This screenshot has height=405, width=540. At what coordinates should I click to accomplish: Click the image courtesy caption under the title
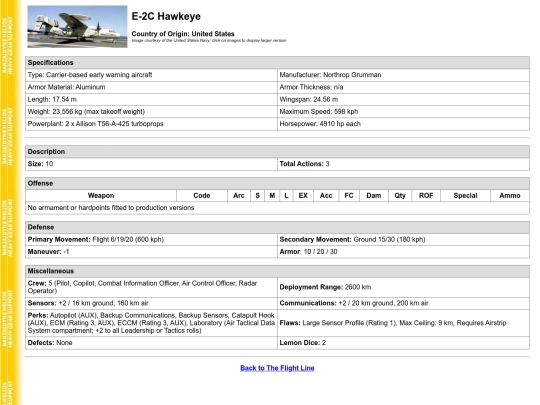coord(209,40)
